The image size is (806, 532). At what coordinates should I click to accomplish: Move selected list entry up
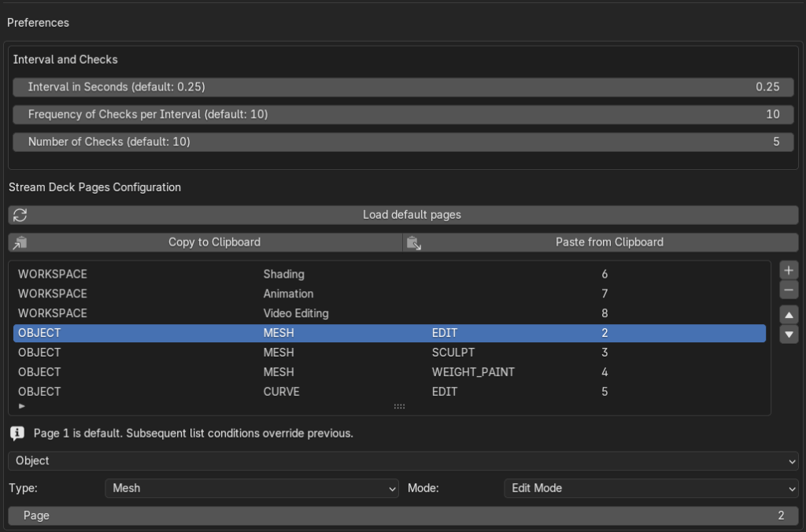(x=789, y=315)
